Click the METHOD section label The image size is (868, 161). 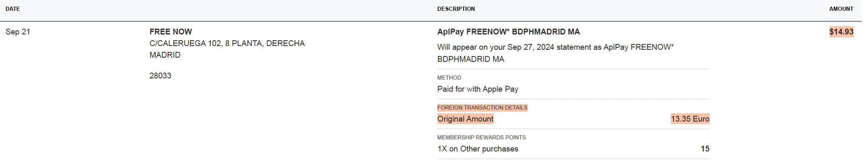point(449,78)
